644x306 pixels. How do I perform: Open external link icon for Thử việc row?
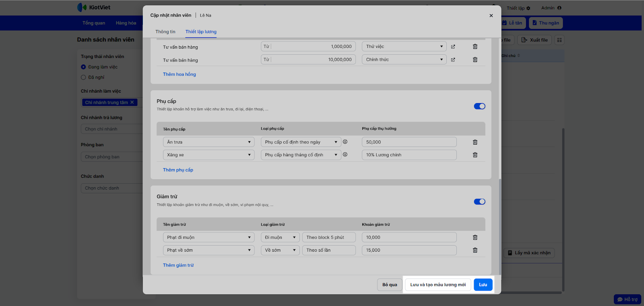tap(453, 47)
